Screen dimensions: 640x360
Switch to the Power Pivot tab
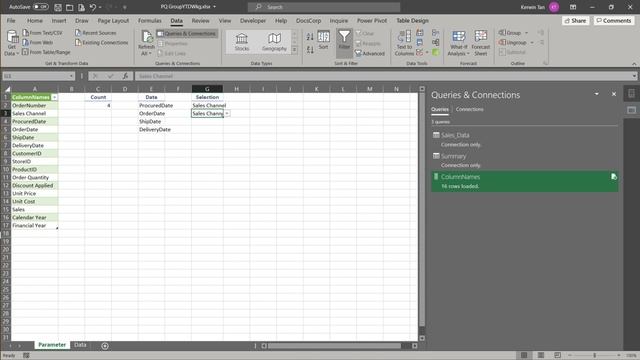372,20
